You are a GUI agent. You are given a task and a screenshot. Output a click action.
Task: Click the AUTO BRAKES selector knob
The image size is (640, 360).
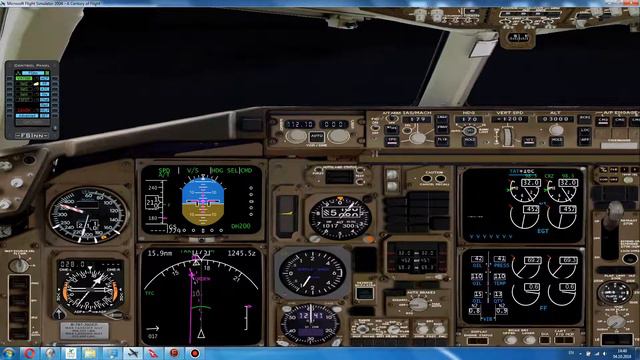pos(418,304)
